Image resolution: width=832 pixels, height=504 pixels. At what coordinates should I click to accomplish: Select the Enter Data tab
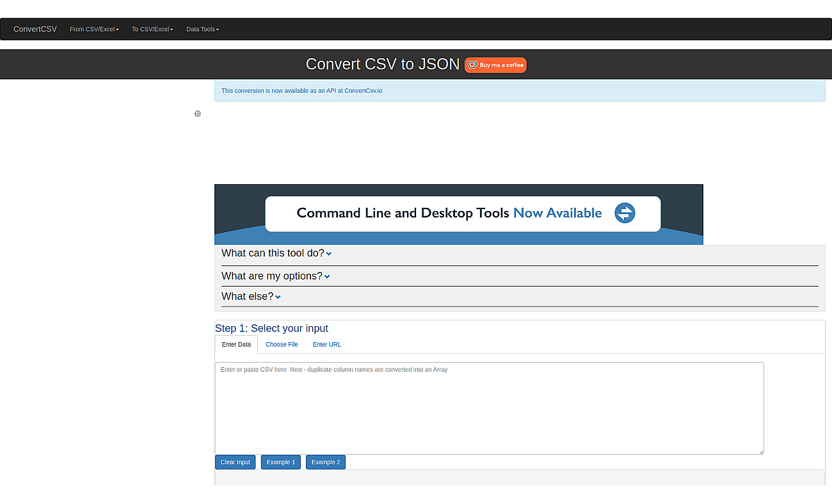pyautogui.click(x=236, y=345)
